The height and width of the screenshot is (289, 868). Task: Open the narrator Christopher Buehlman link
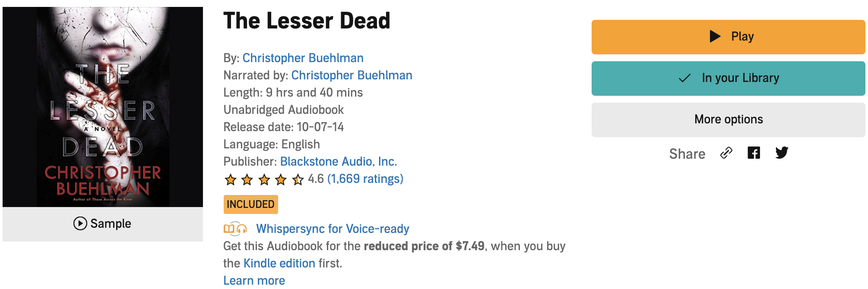point(352,75)
